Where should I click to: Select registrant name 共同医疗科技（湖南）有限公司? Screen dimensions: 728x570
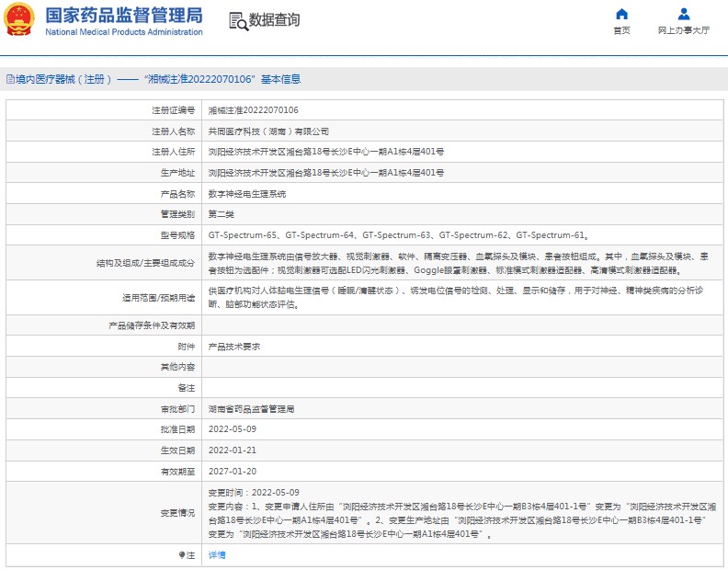(268, 131)
